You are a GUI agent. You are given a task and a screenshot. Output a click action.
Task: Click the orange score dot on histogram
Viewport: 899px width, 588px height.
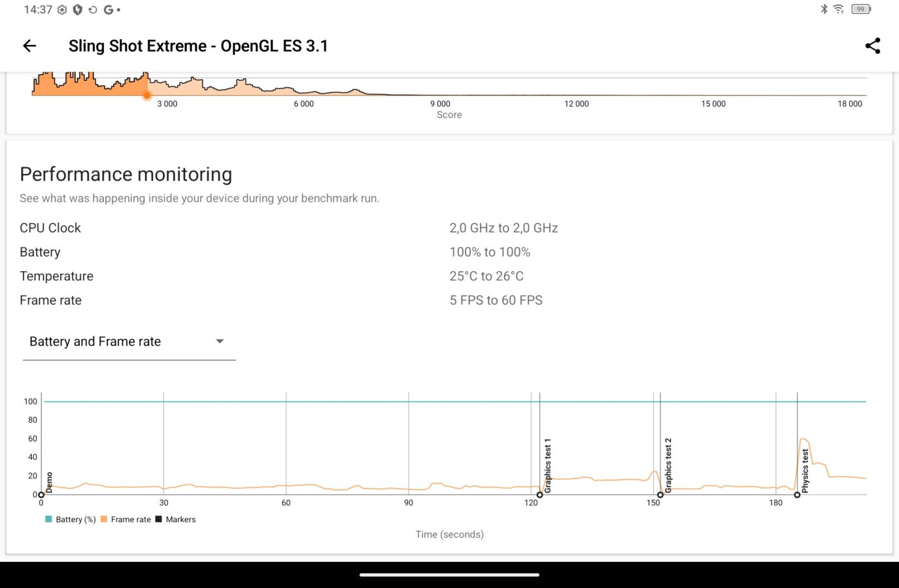(147, 95)
